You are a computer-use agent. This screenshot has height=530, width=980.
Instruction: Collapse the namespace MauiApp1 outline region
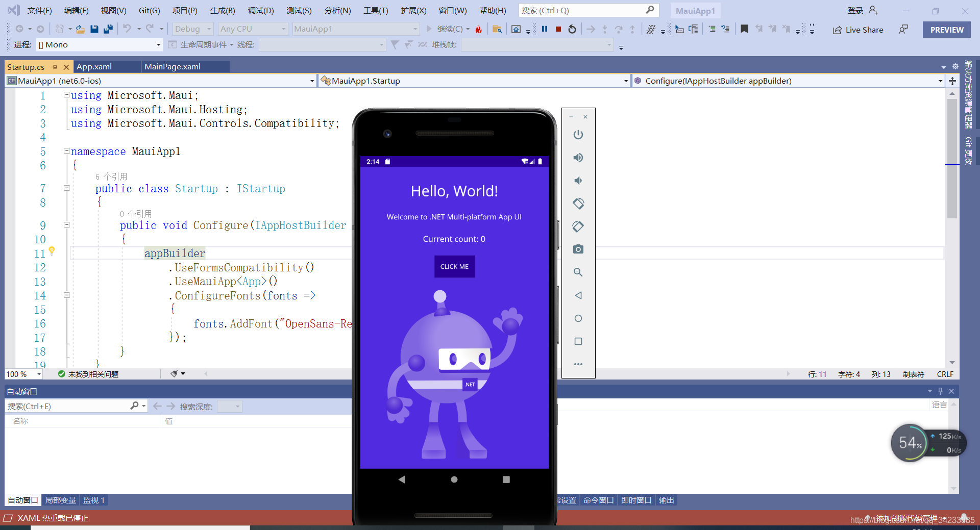coord(66,151)
